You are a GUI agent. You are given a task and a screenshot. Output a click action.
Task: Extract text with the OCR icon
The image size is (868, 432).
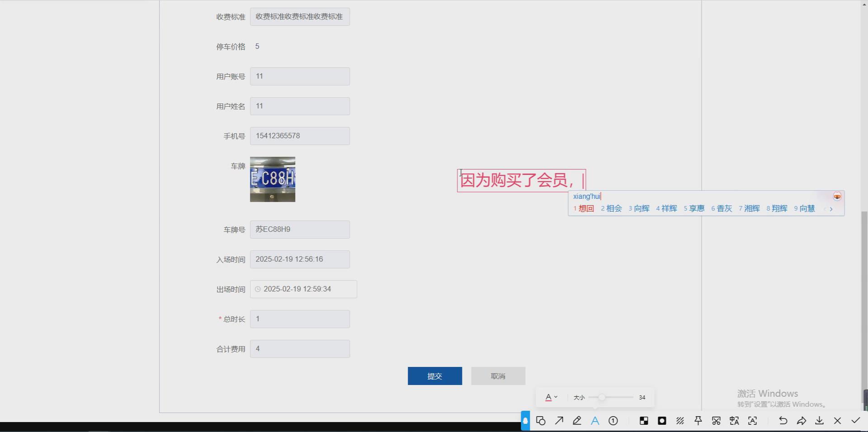click(x=752, y=421)
